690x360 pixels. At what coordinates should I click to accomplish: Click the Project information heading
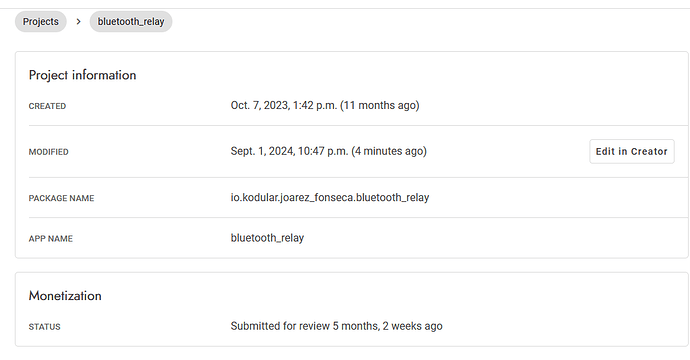(82, 75)
